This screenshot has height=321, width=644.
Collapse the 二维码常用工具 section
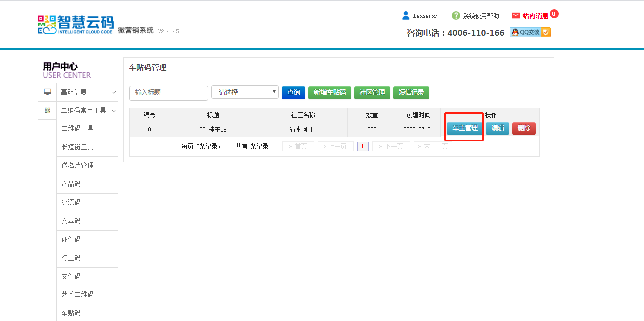(87, 110)
